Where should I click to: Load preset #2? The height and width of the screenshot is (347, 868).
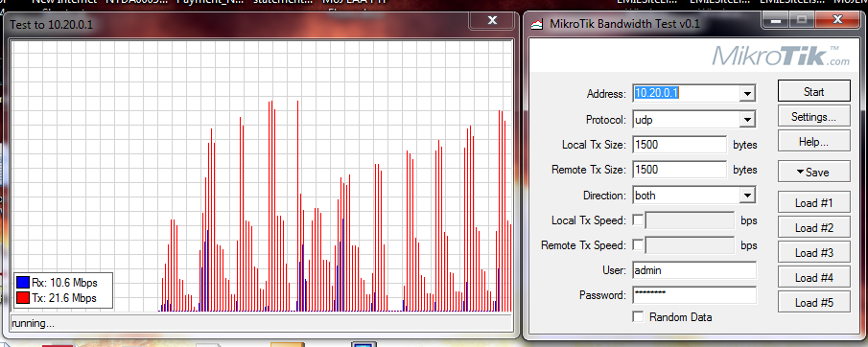[813, 227]
